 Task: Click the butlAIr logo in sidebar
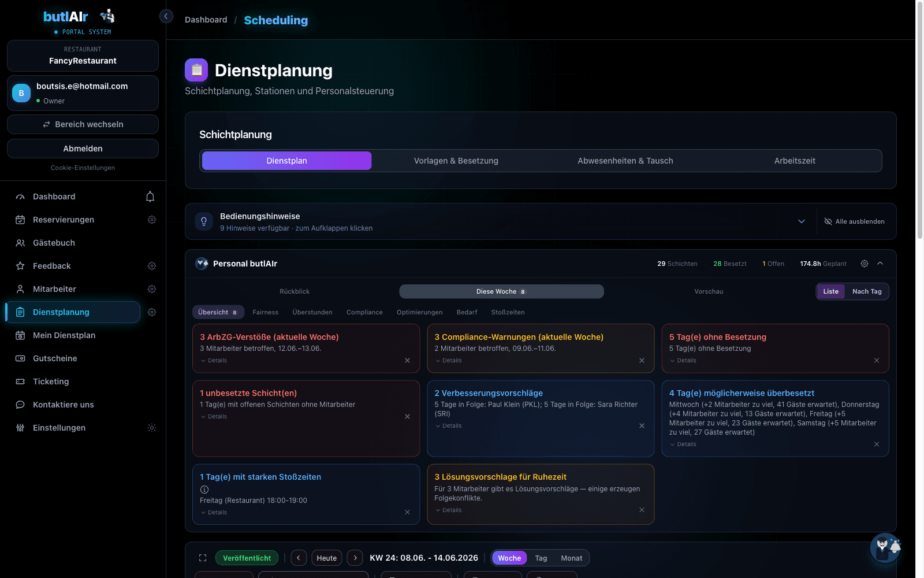(x=79, y=17)
